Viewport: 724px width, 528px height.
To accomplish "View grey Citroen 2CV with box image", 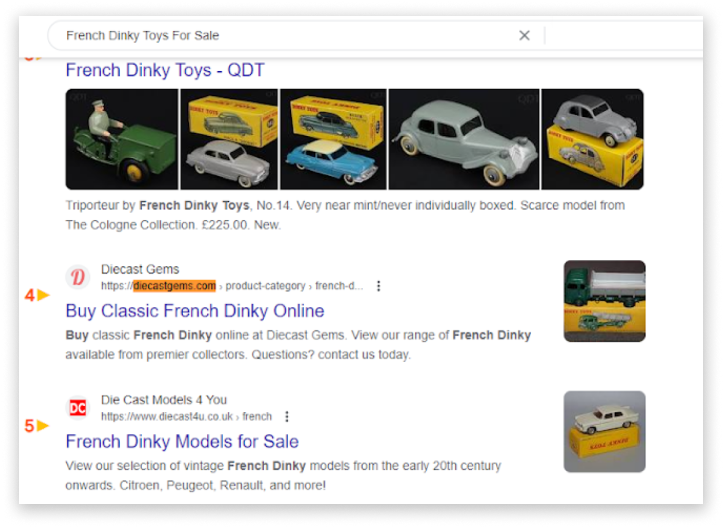I will point(592,139).
